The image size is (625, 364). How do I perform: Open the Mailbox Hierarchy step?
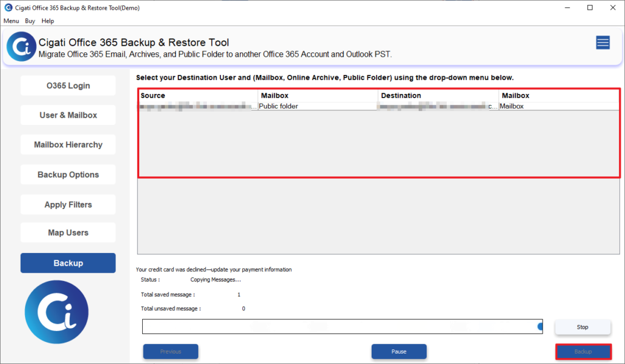click(x=68, y=145)
